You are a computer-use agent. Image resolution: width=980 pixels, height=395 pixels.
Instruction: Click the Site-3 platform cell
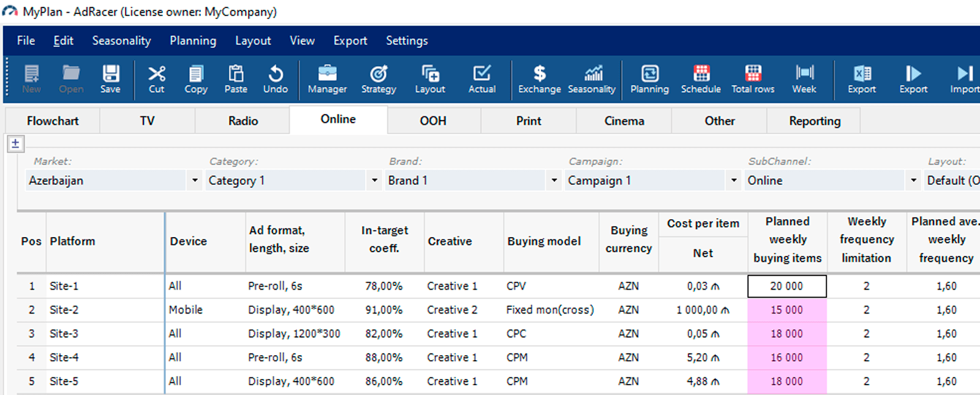tap(105, 334)
